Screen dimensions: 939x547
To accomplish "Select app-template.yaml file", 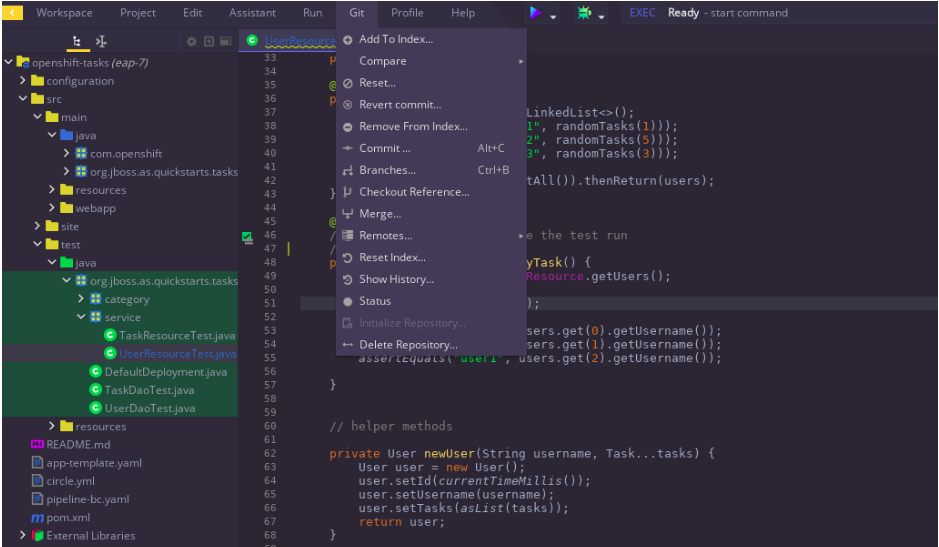I will (94, 463).
